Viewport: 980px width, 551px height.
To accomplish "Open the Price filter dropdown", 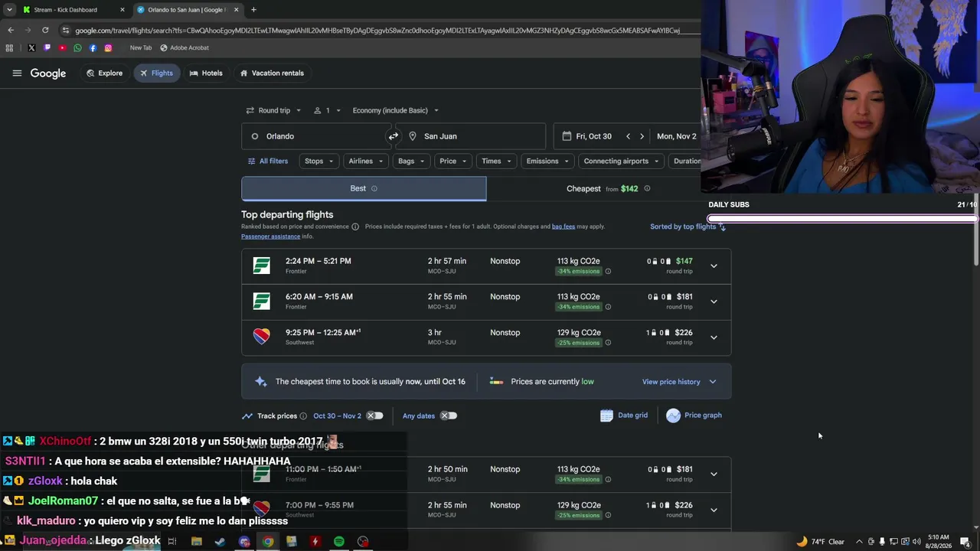I will (453, 161).
